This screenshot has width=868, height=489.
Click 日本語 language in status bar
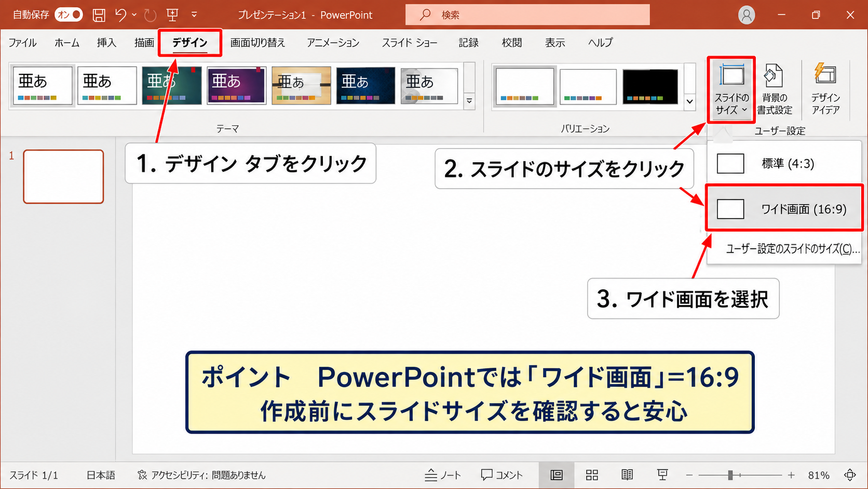(101, 475)
